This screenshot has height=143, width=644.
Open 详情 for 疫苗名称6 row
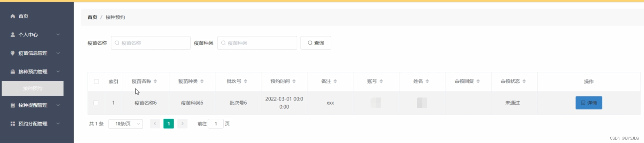tap(589, 103)
